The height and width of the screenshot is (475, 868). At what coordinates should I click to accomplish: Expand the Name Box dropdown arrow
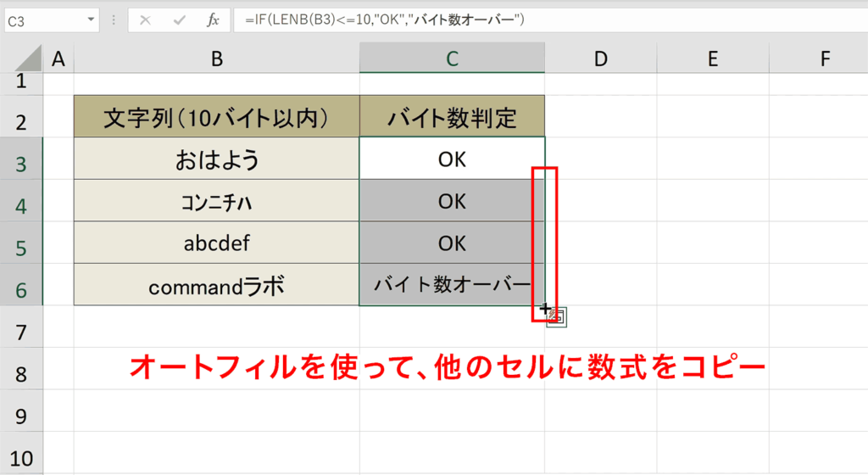(x=91, y=20)
